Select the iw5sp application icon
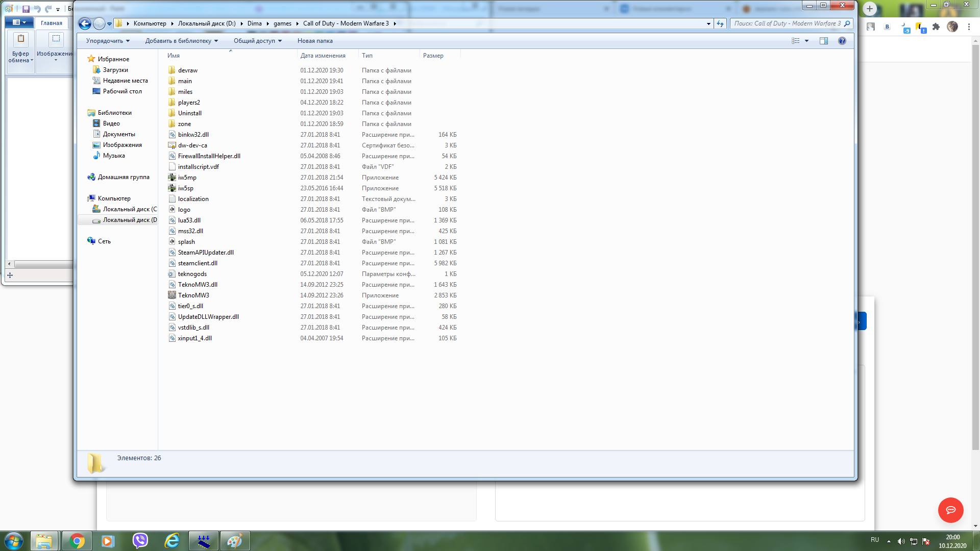This screenshot has width=980, height=551. pos(172,188)
